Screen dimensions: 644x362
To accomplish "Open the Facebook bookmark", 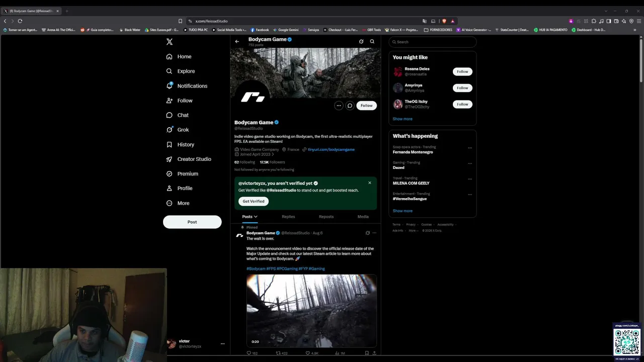I will pyautogui.click(x=260, y=30).
